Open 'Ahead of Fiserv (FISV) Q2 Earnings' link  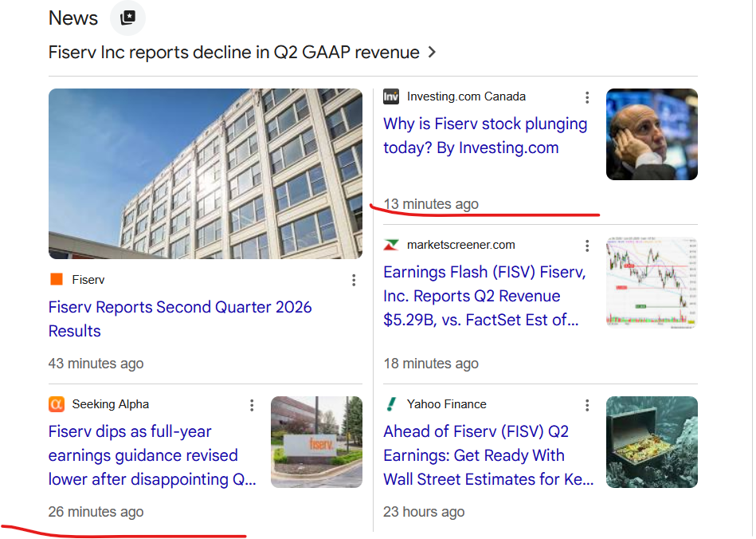(488, 455)
